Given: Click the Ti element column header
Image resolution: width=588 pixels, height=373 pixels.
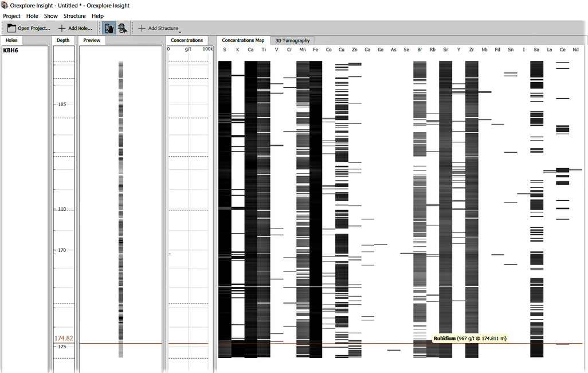Looking at the screenshot, I should [264, 49].
